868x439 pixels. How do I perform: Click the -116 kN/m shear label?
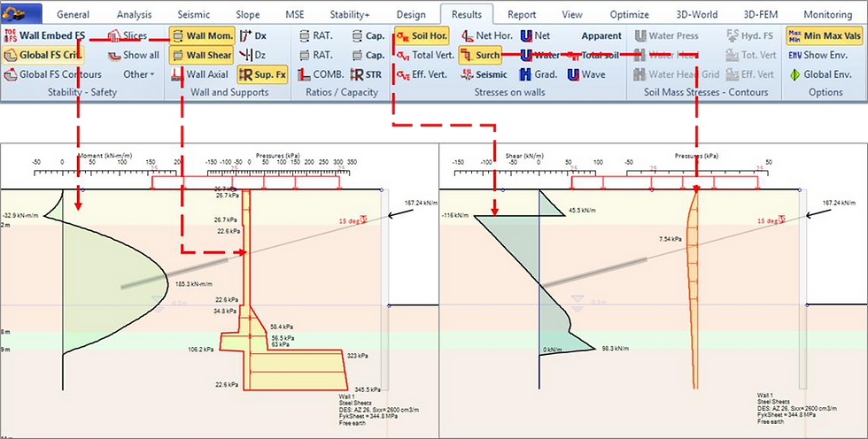pos(455,216)
